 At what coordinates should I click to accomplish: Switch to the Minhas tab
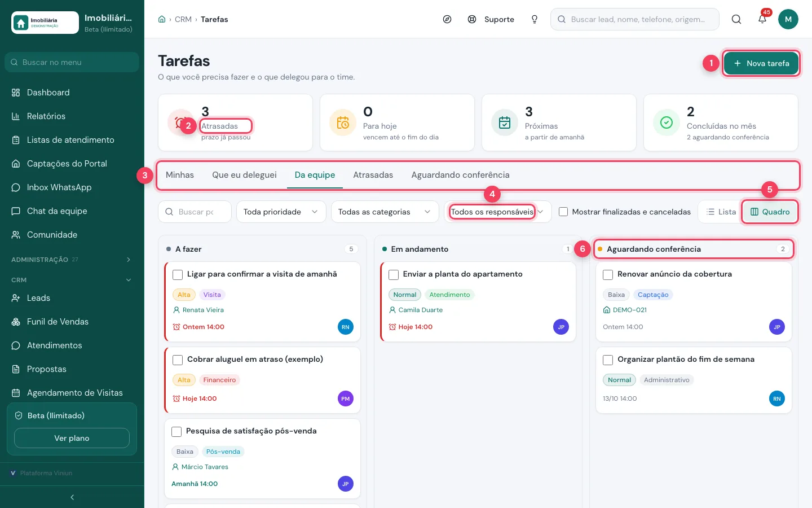click(180, 175)
